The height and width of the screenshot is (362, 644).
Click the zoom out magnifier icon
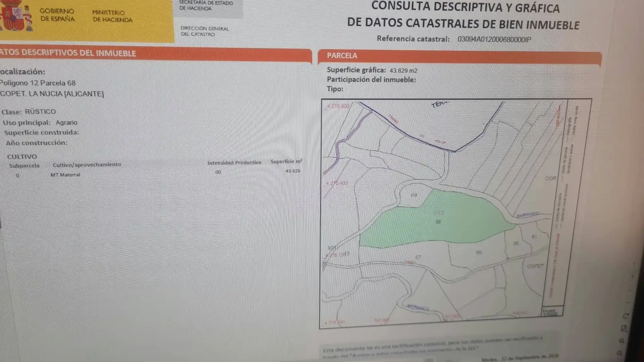(x=620, y=353)
